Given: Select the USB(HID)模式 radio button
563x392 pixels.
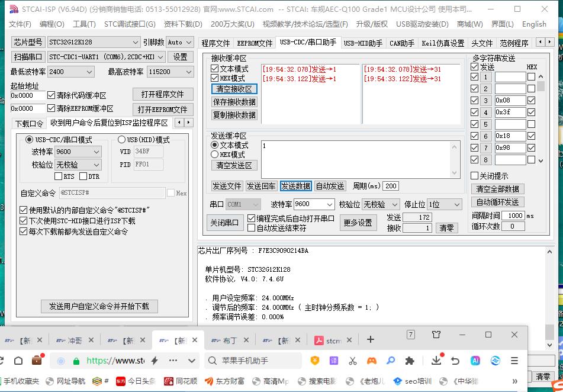Looking at the screenshot, I should [122, 140].
